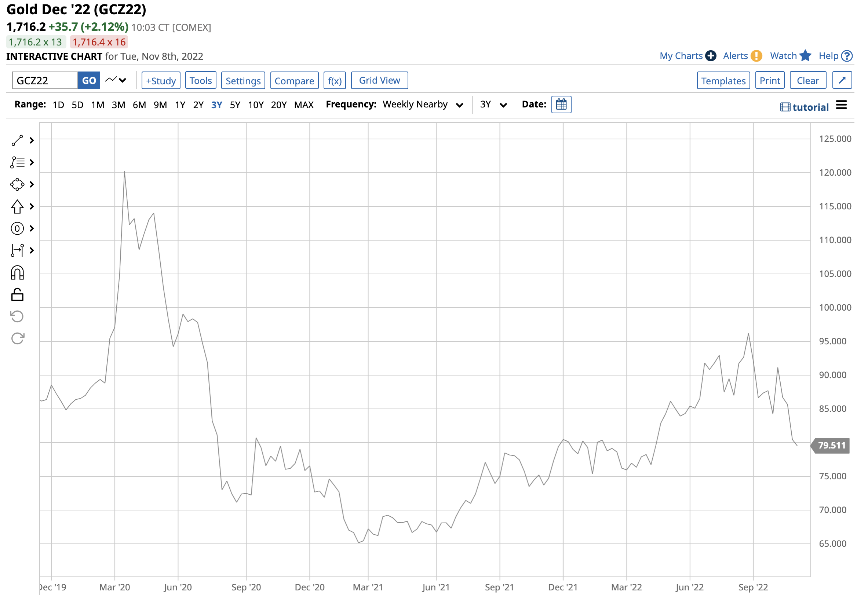This screenshot has height=608, width=868.
Task: Click the undo arrow icon
Action: (17, 317)
